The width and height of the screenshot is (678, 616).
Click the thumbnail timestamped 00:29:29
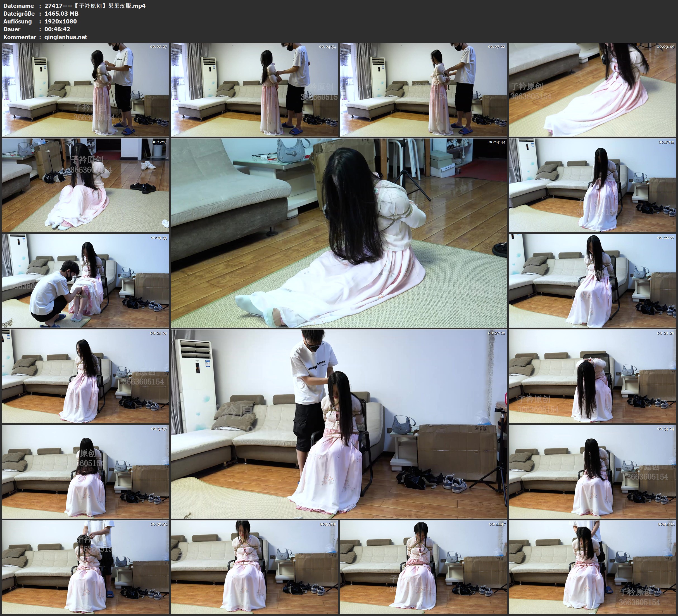click(x=593, y=376)
